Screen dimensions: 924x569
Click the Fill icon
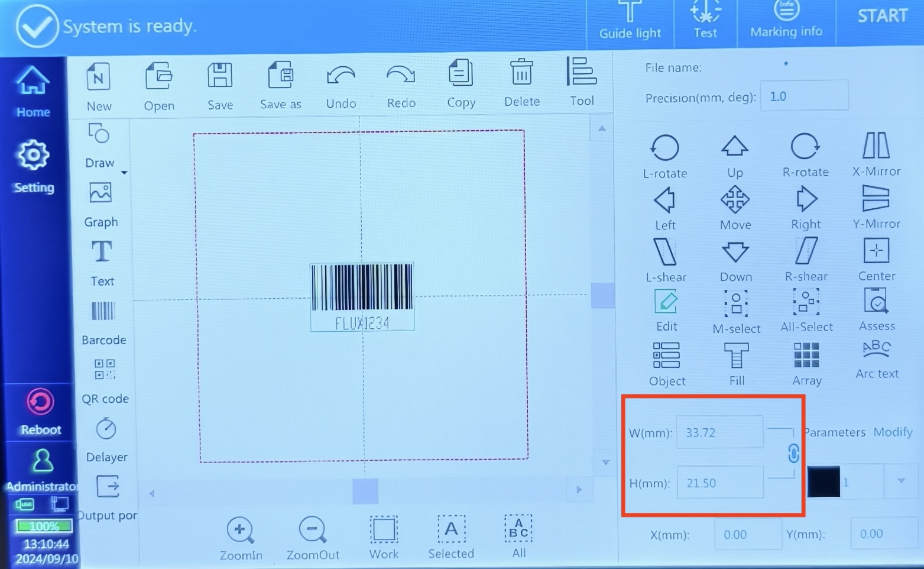pos(737,364)
